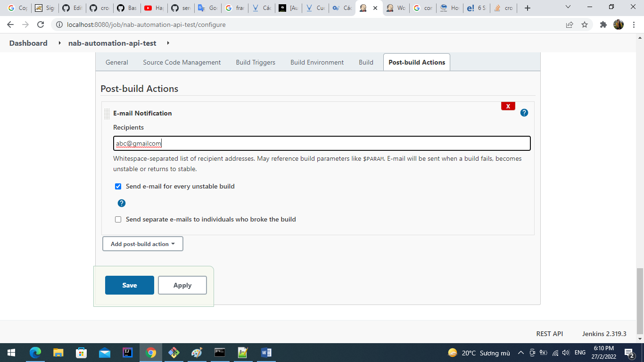The width and height of the screenshot is (644, 362).
Task: Jump to the Build tab
Action: pos(366,62)
